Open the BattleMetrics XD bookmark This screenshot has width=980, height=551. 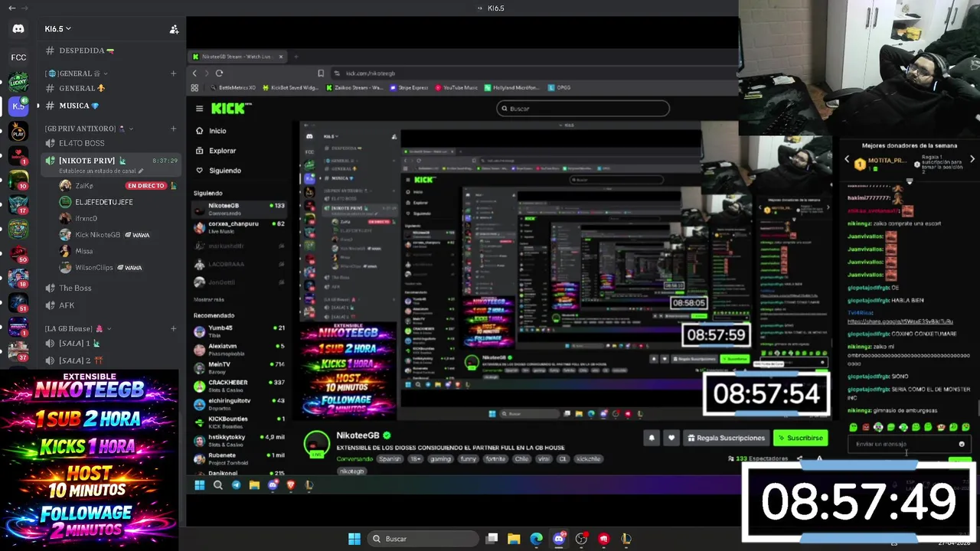point(232,88)
